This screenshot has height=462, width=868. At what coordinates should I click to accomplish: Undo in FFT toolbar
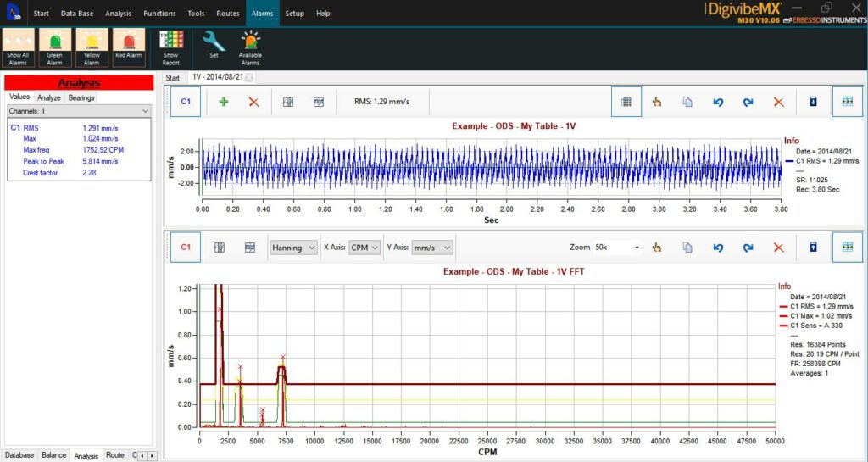pyautogui.click(x=718, y=248)
